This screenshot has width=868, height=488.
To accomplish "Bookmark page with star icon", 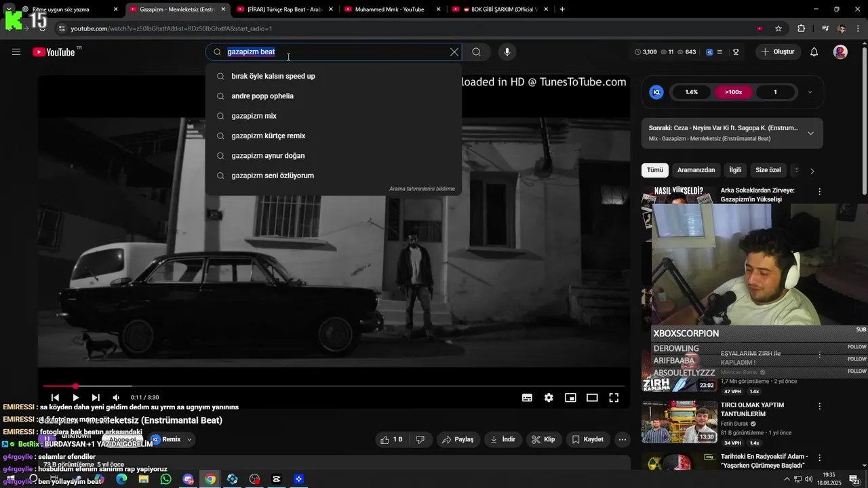I will click(778, 28).
